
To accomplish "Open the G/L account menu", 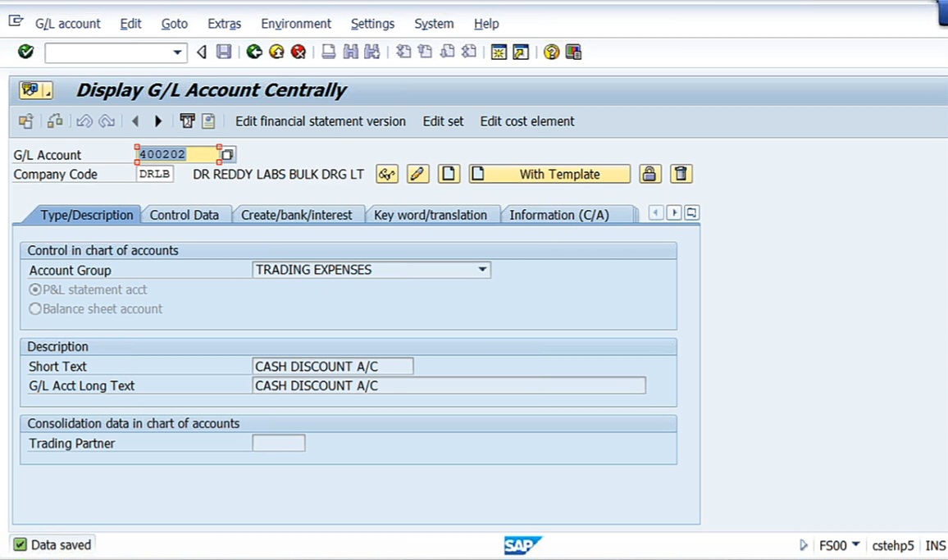I will click(x=68, y=24).
